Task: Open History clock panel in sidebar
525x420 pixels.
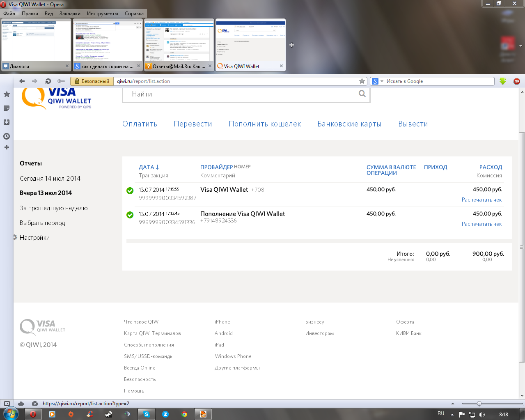Action: coord(7,136)
